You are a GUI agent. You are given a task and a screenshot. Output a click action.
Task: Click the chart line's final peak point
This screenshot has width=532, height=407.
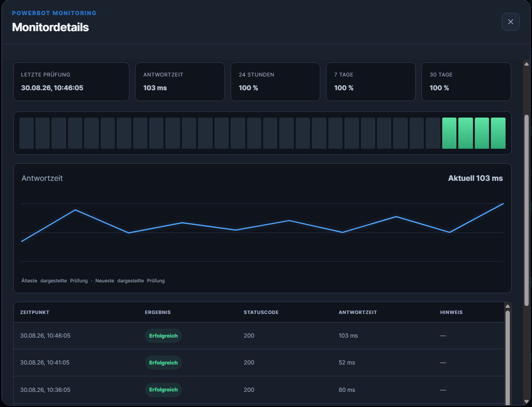tap(503, 203)
